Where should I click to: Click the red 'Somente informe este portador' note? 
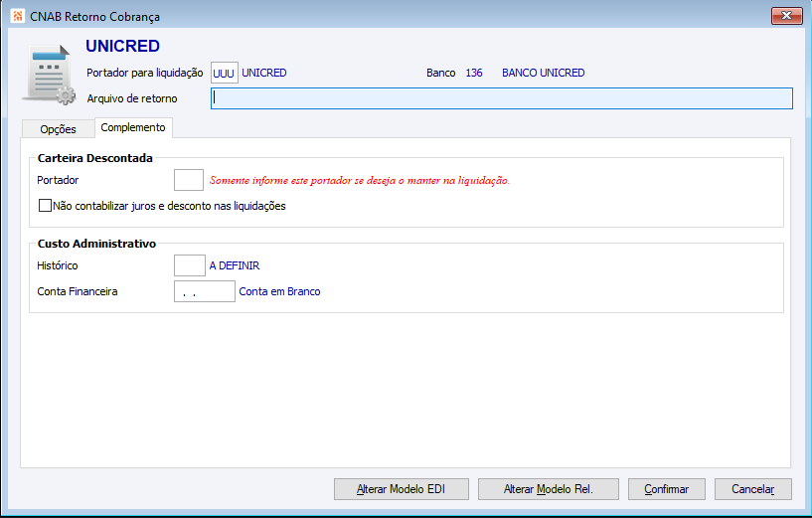(x=360, y=180)
